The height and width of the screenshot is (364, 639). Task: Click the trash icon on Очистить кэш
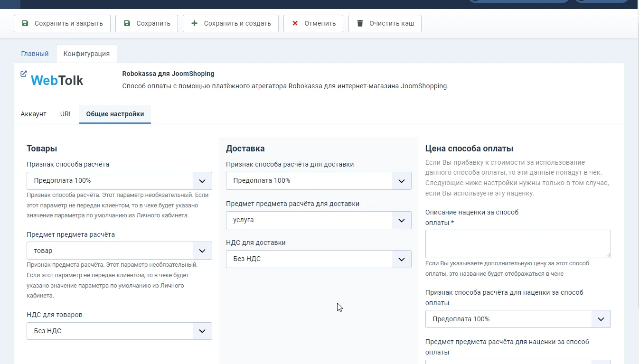pyautogui.click(x=360, y=23)
